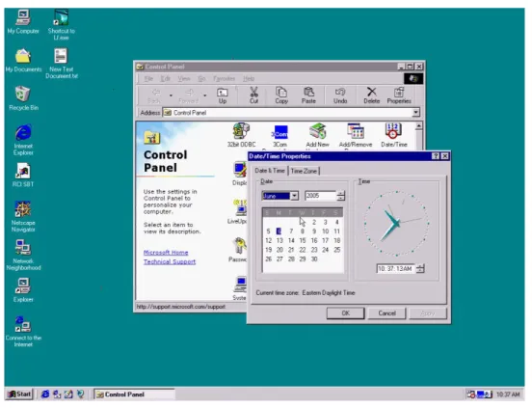This screenshot has height=408, width=532.
Task: Open the Go menu in Control Panel
Action: pyautogui.click(x=201, y=79)
